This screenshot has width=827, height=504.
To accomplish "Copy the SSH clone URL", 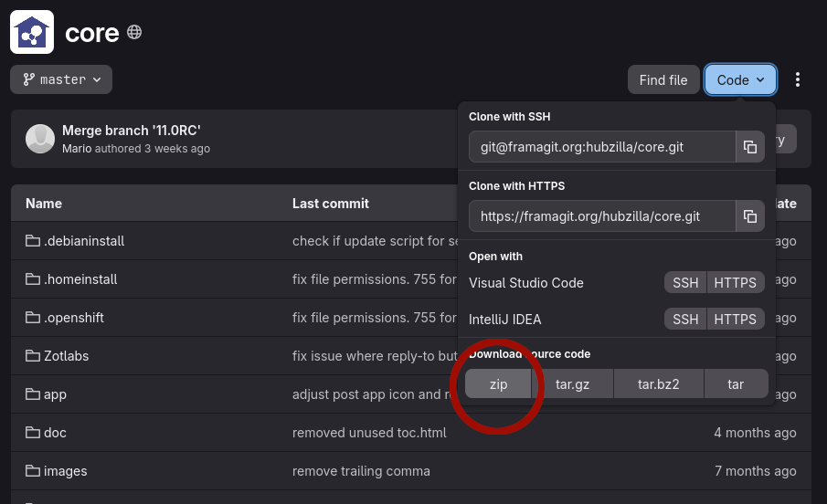I will [749, 147].
